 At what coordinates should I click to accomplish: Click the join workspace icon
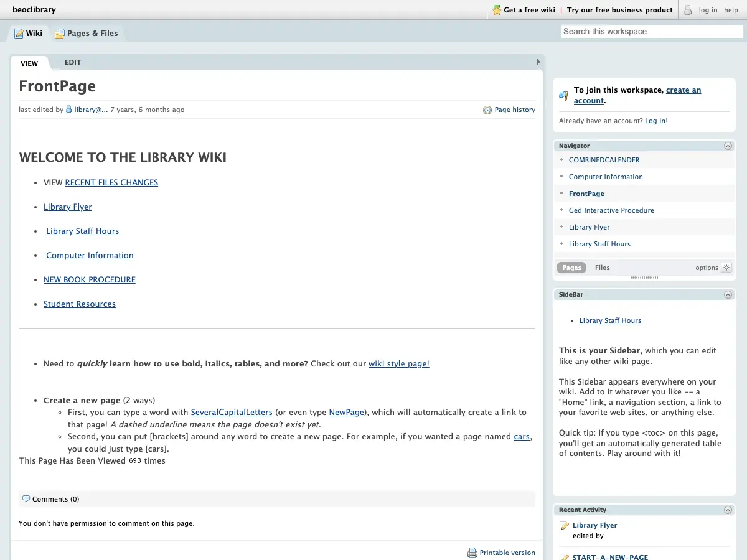pyautogui.click(x=563, y=95)
